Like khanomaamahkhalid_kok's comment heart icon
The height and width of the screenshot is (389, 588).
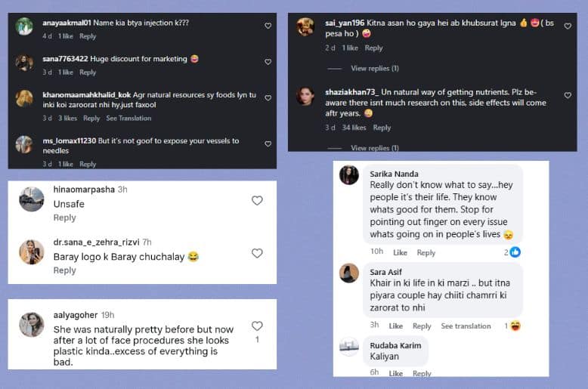[x=268, y=97]
